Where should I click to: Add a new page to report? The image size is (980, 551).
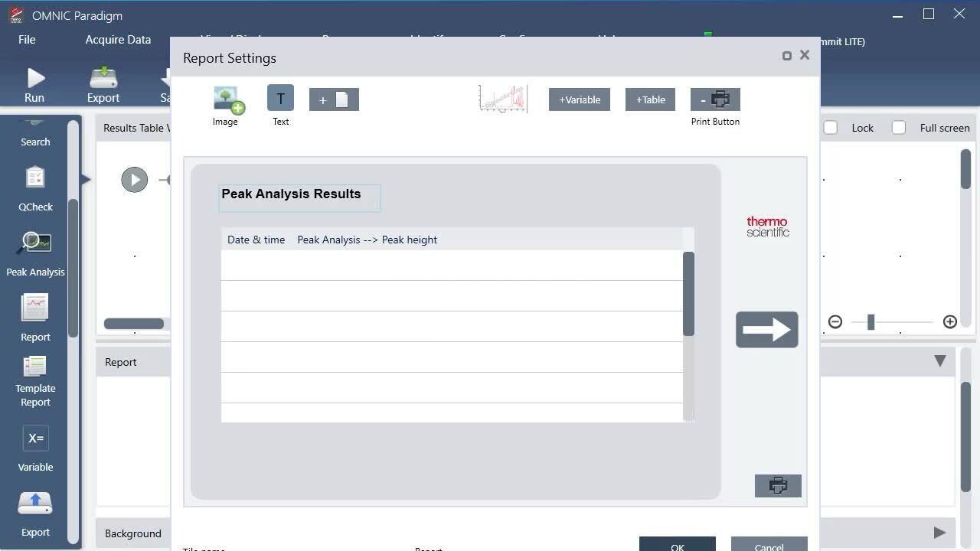[334, 99]
